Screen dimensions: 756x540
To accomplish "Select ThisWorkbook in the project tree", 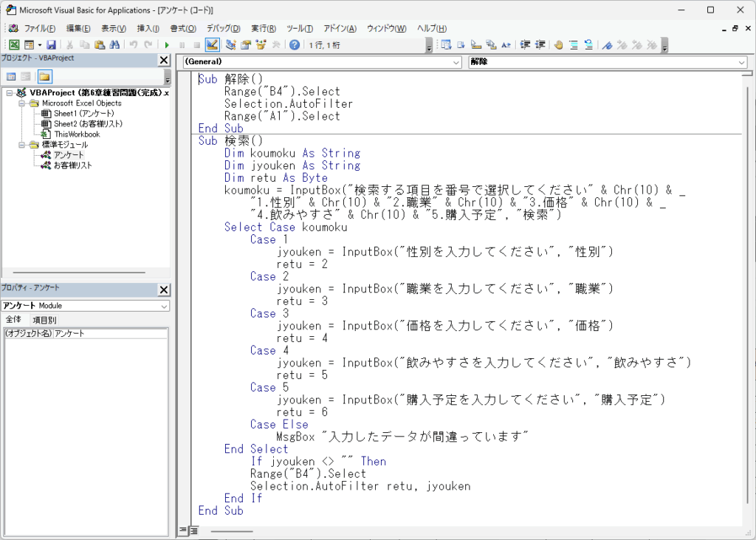I will tap(76, 134).
